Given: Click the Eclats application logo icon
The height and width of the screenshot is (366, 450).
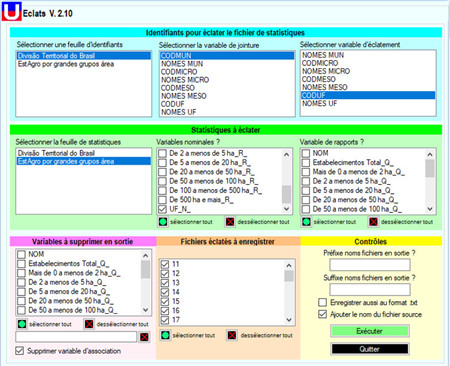Looking at the screenshot, I should tap(12, 12).
